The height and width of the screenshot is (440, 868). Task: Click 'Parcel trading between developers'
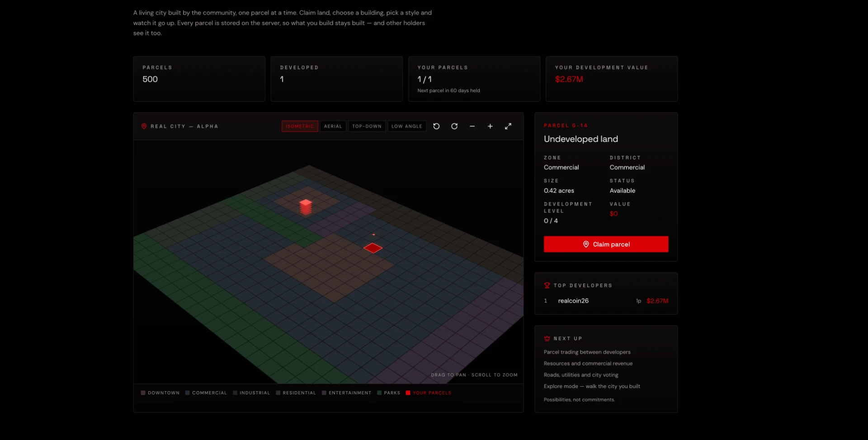587,352
